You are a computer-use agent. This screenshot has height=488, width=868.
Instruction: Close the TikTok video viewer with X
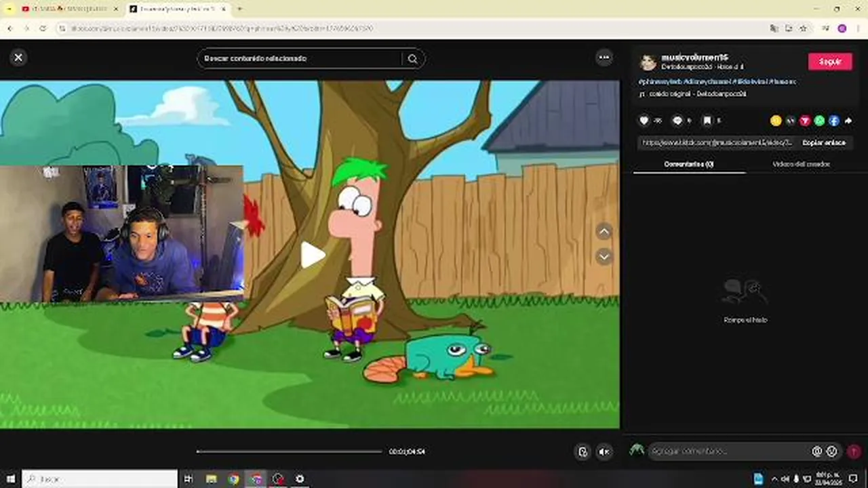coord(18,58)
